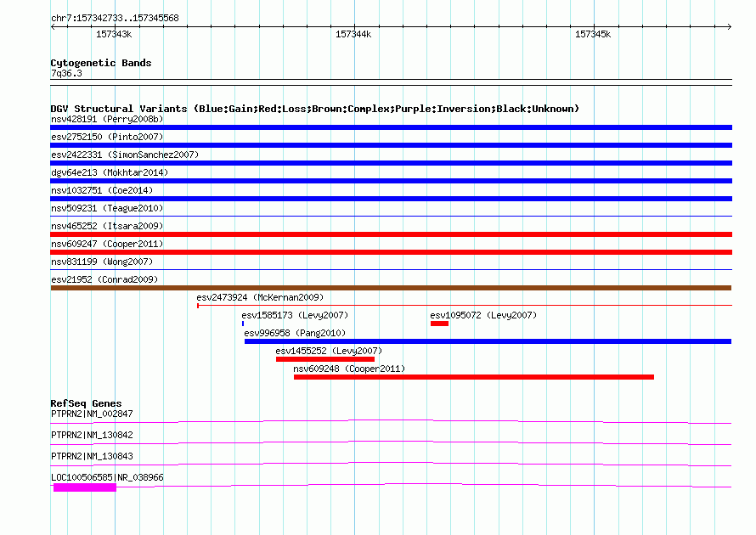756x535 pixels.
Task: Click the Cytogenetic Bands track heading
Action: click(101, 63)
